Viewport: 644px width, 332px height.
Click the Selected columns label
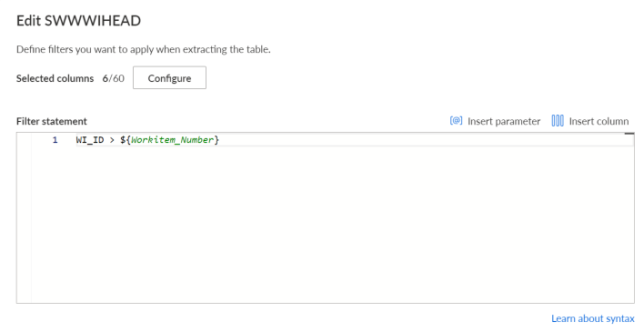click(x=55, y=78)
